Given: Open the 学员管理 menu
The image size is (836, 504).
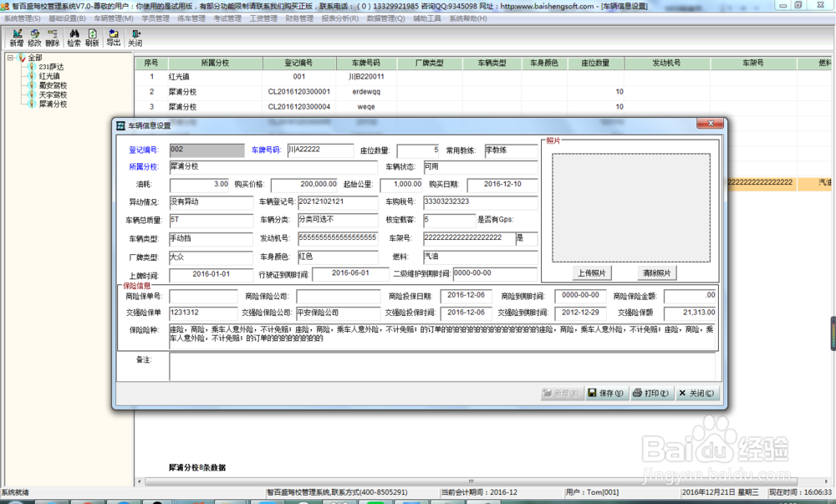Looking at the screenshot, I should (x=155, y=18).
